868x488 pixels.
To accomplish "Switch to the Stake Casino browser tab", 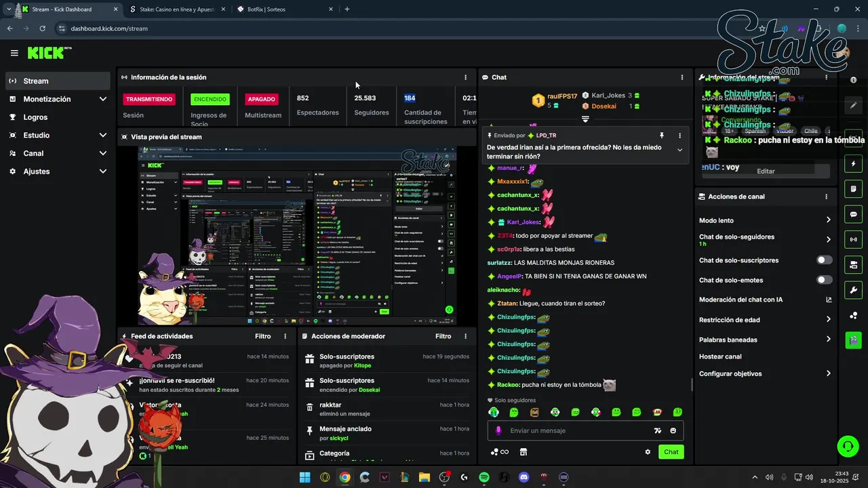I will (x=179, y=9).
